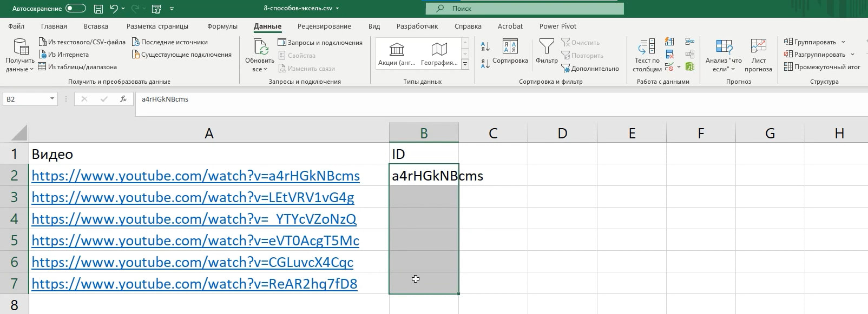Viewport: 868px width, 314px height.
Task: Click the Insert Function fx icon
Action: pos(123,99)
